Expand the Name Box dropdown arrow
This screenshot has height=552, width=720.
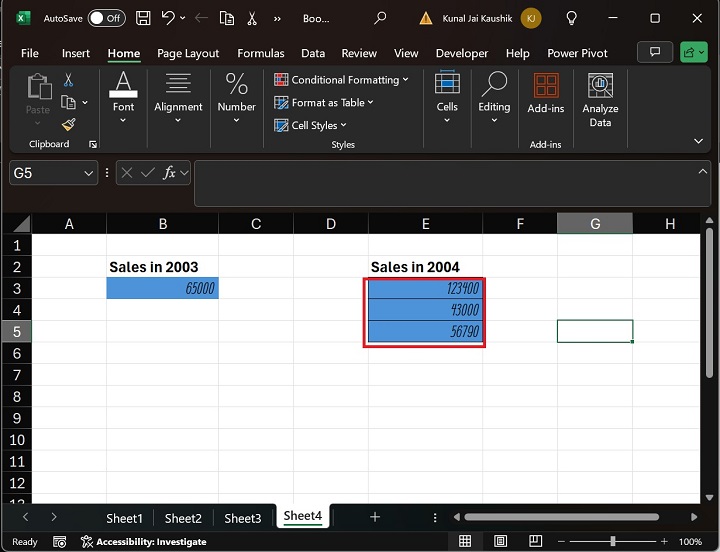pos(88,173)
